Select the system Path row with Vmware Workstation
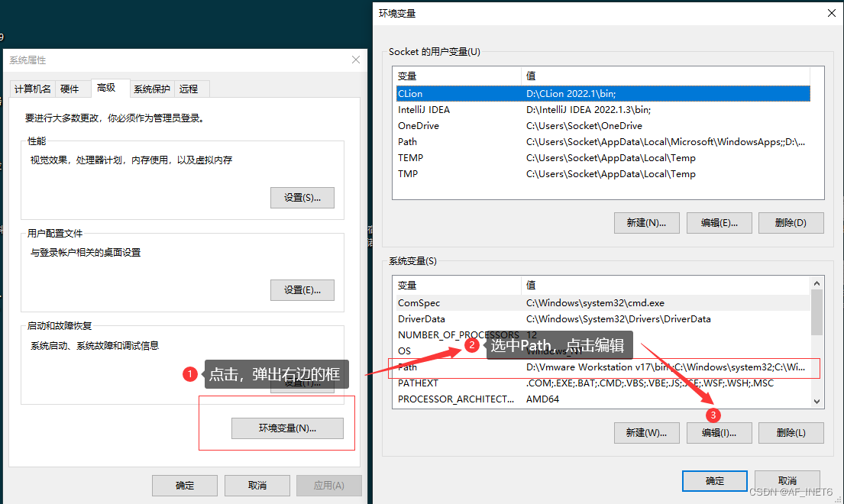This screenshot has height=504, width=844. (x=603, y=367)
